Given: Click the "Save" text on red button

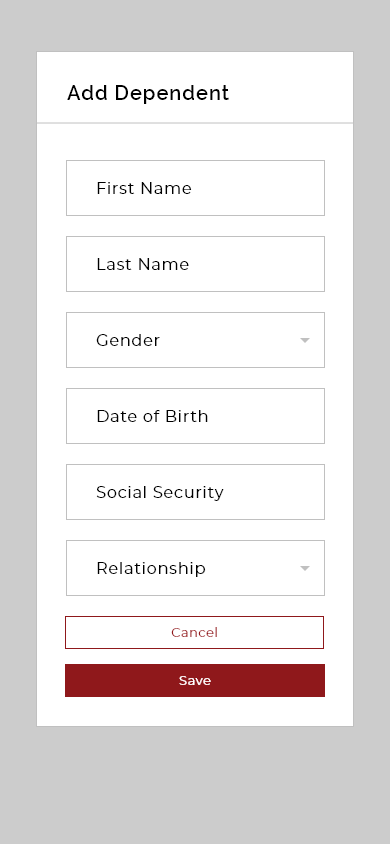Looking at the screenshot, I should click(195, 680).
